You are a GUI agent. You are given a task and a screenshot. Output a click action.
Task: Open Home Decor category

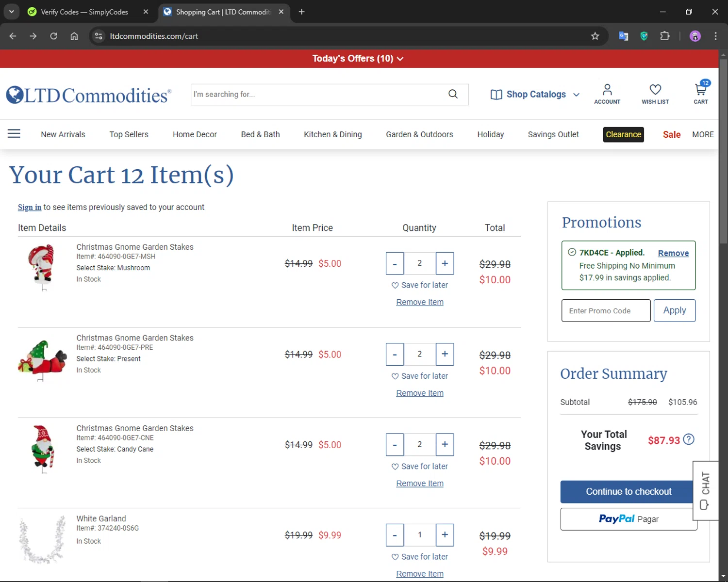(195, 134)
